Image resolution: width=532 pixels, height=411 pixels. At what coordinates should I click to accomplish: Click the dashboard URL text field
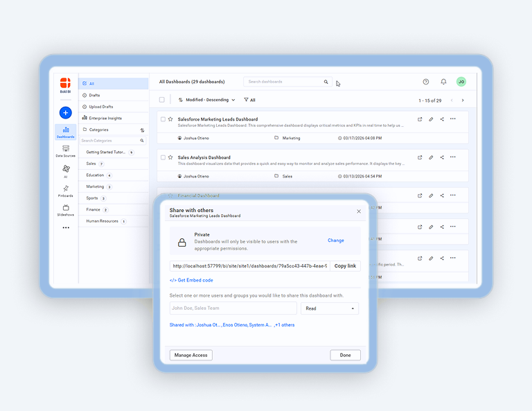pos(249,266)
